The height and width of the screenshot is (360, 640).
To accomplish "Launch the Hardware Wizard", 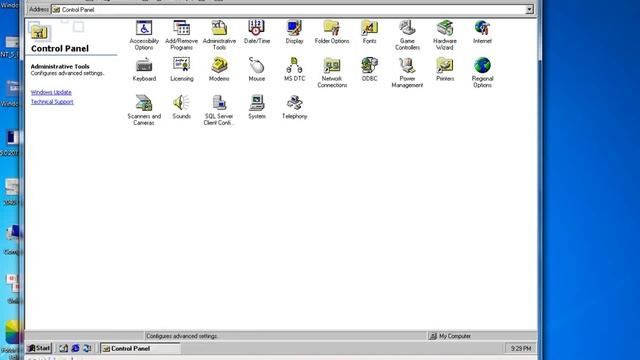I will 444,35.
